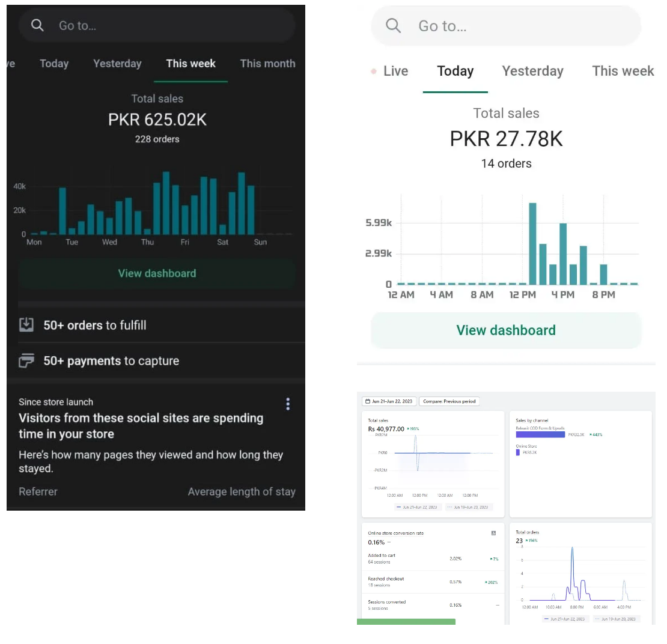The width and height of the screenshot is (667, 644).
Task: Click the payments to capture card icon
Action: pos(26,360)
